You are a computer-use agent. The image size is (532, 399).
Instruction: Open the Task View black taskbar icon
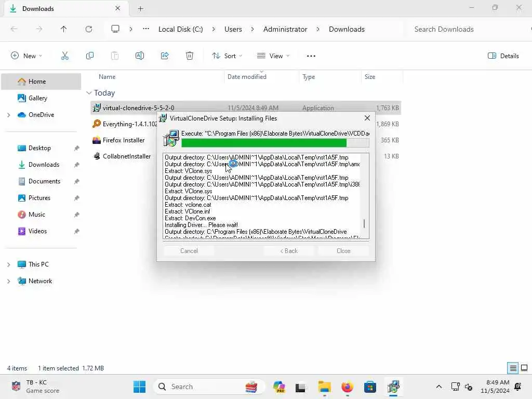[300, 387]
